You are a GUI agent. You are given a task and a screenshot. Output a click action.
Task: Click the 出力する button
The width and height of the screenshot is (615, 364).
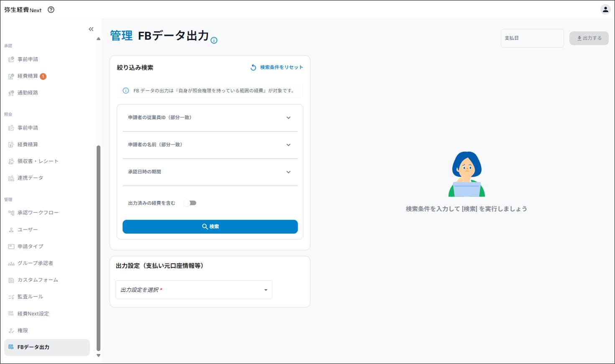pos(589,38)
